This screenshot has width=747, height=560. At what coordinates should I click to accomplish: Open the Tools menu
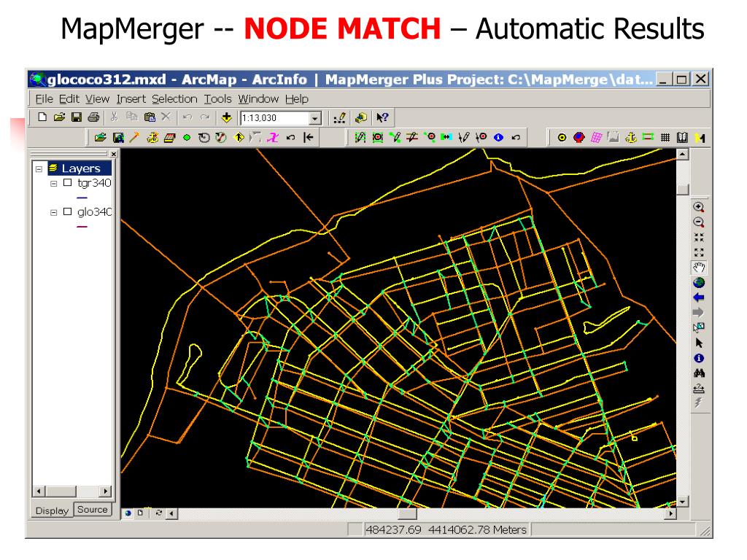coord(217,98)
